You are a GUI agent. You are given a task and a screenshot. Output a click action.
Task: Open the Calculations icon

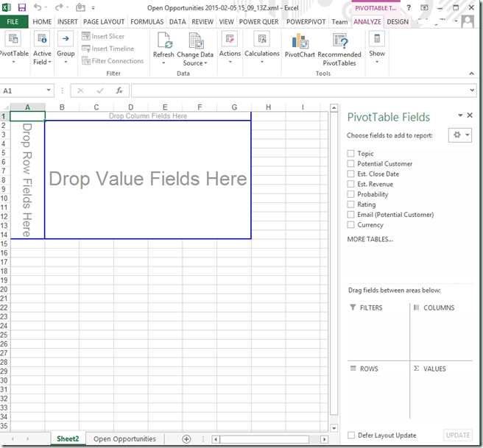coord(262,39)
